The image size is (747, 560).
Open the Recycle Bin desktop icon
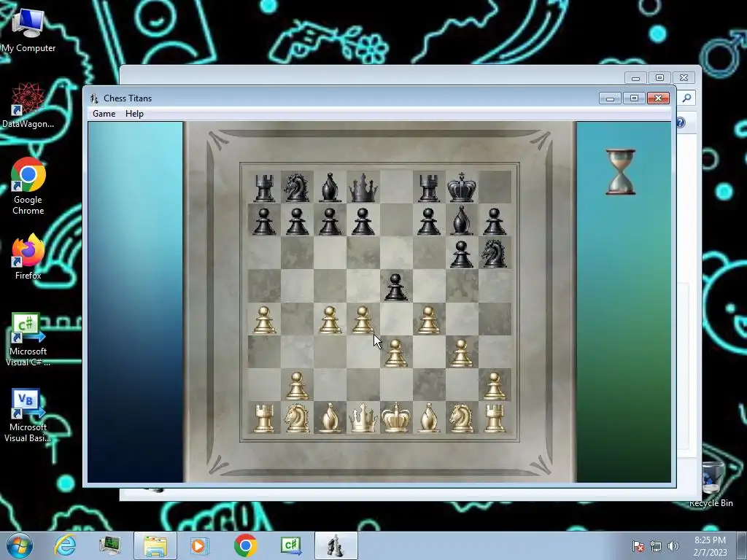click(711, 484)
